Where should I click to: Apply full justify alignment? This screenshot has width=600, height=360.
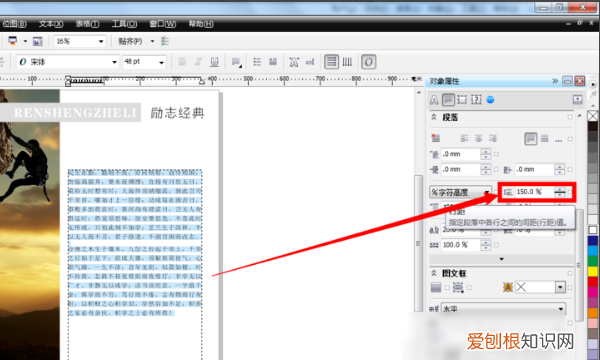[531, 138]
